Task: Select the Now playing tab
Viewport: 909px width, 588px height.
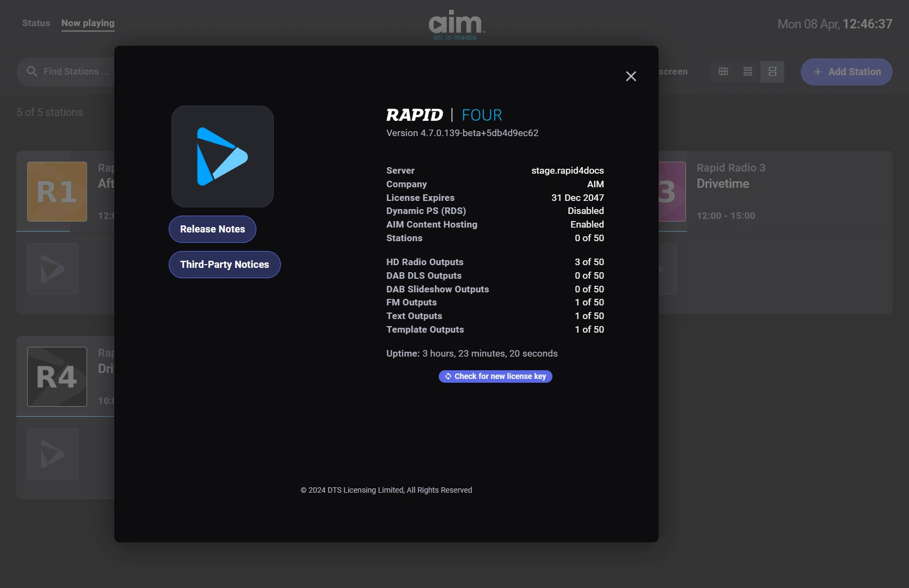Action: tap(88, 23)
